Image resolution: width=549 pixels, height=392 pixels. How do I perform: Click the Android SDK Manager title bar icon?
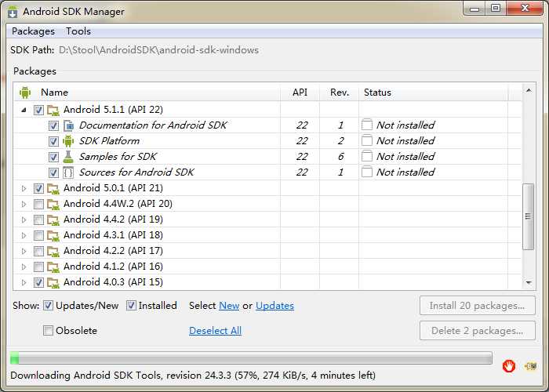click(x=13, y=12)
